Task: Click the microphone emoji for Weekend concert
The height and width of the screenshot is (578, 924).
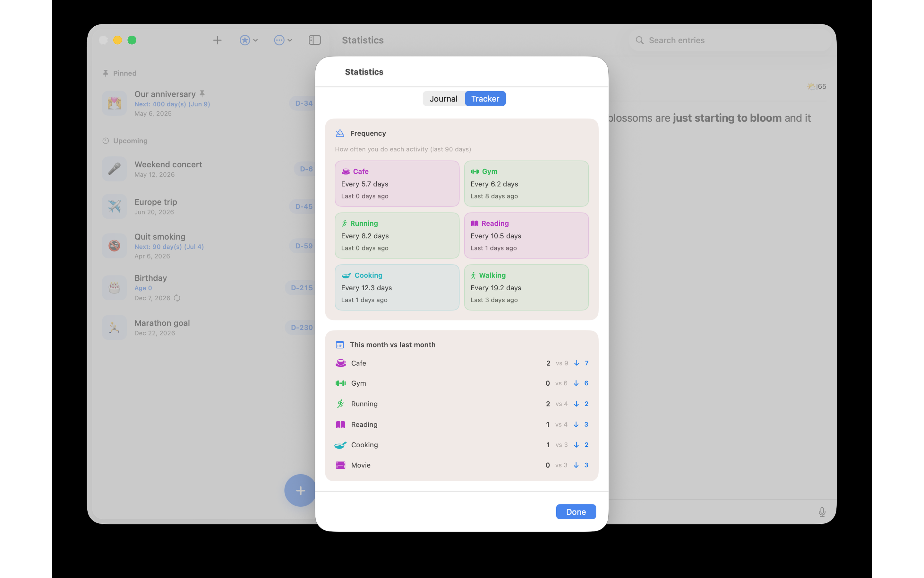Action: 114,169
